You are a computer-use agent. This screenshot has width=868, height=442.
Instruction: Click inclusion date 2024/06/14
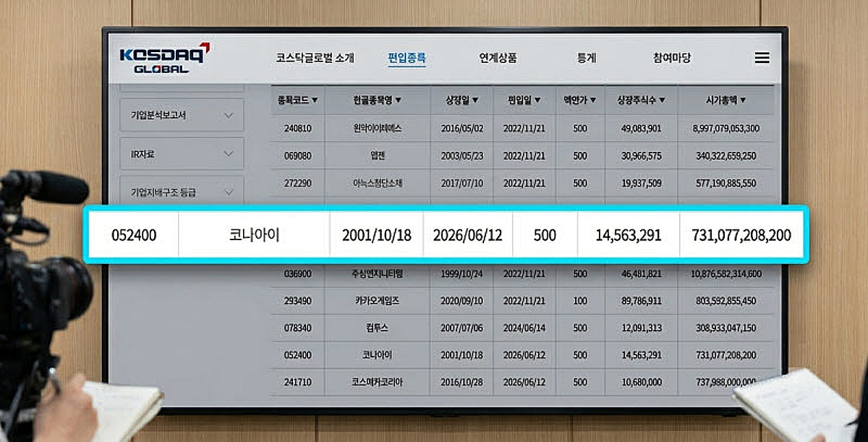[525, 328]
